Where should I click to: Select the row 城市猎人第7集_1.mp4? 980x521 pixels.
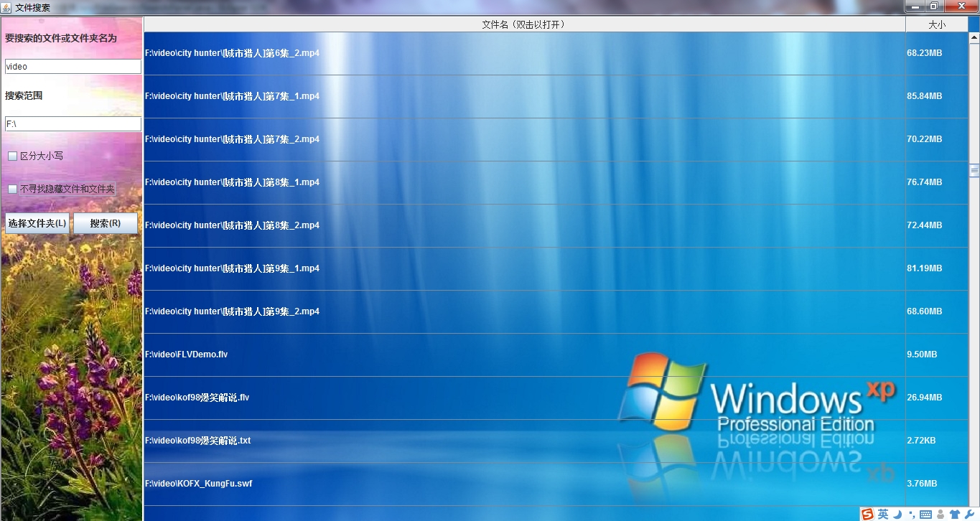(525, 97)
